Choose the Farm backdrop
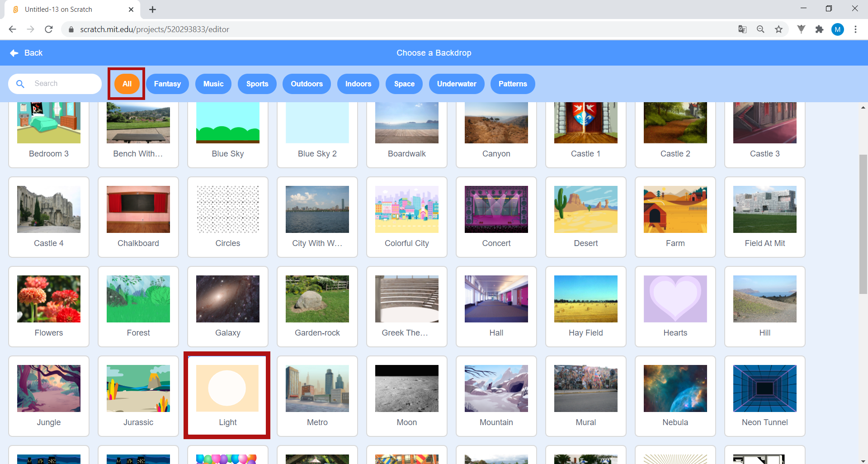 [x=675, y=217]
